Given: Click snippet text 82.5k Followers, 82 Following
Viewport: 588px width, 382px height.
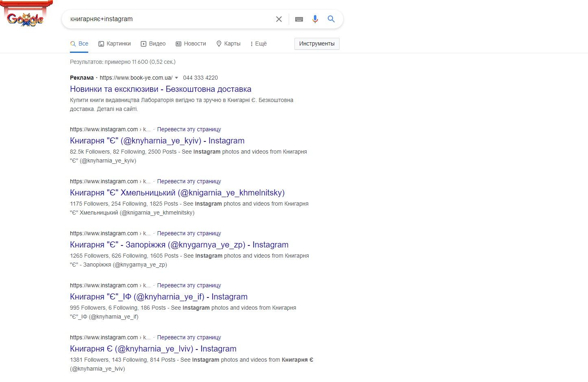Looking at the screenshot, I should [107, 152].
